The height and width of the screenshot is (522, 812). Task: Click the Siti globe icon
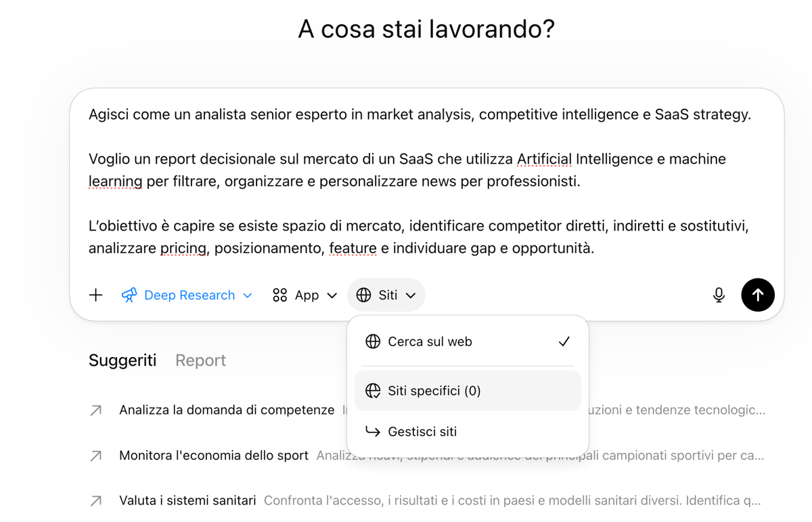click(364, 295)
